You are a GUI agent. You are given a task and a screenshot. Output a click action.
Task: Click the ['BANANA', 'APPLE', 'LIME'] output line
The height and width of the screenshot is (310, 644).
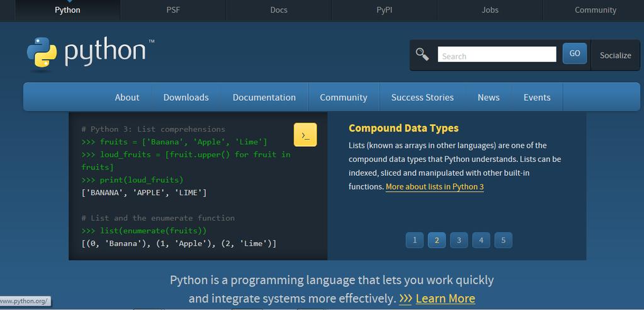coord(144,193)
